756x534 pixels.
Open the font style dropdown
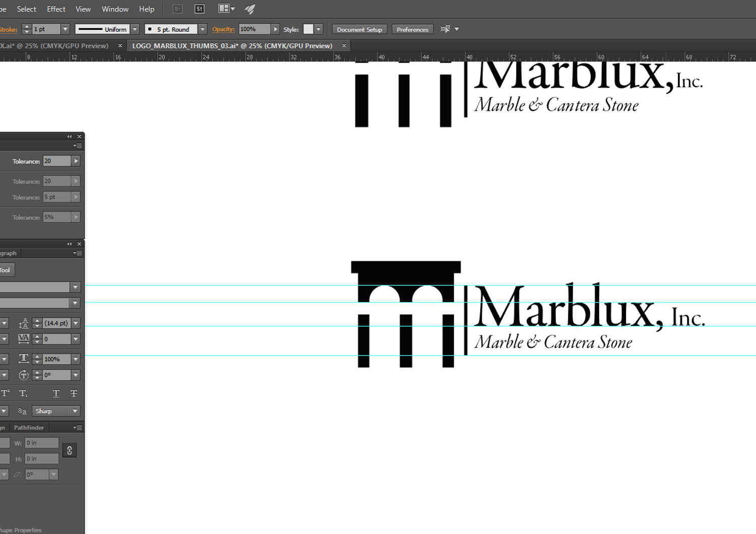[75, 303]
